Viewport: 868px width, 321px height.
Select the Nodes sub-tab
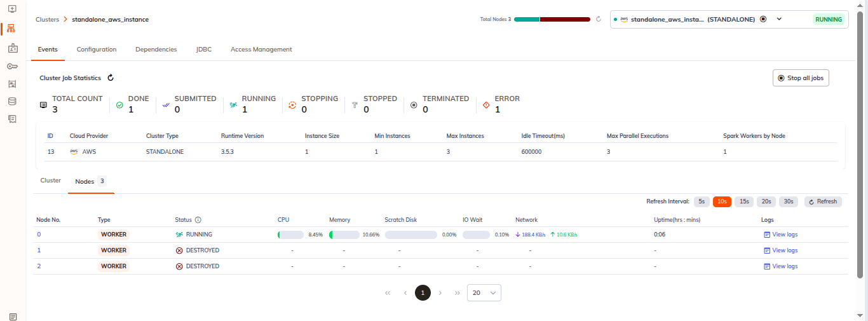(91, 181)
